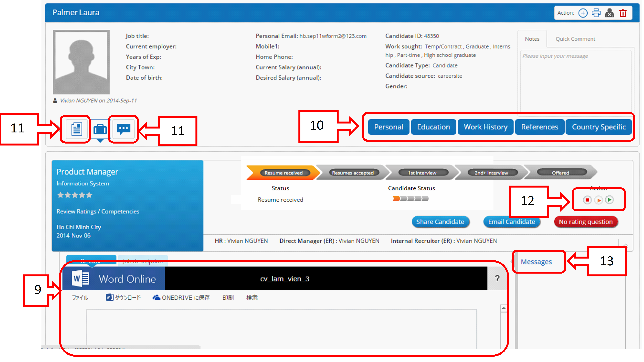Click the green play advance button
The width and height of the screenshot is (644, 362).
tap(610, 200)
